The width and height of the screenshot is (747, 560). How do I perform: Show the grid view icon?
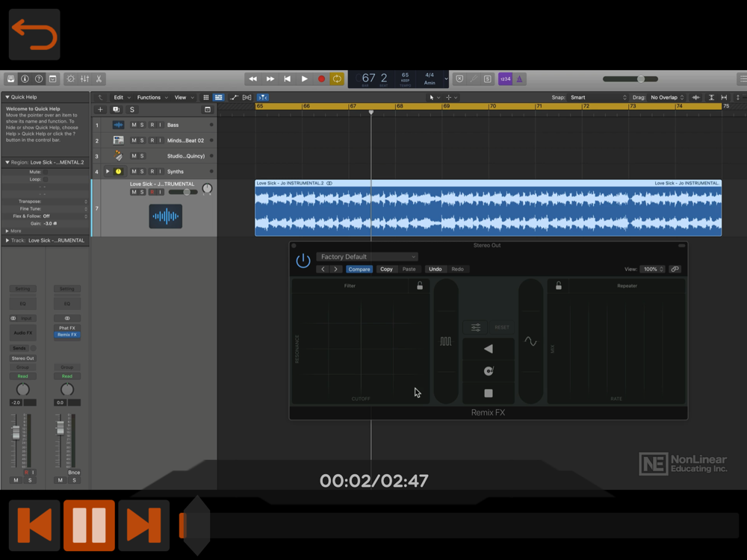[206, 97]
